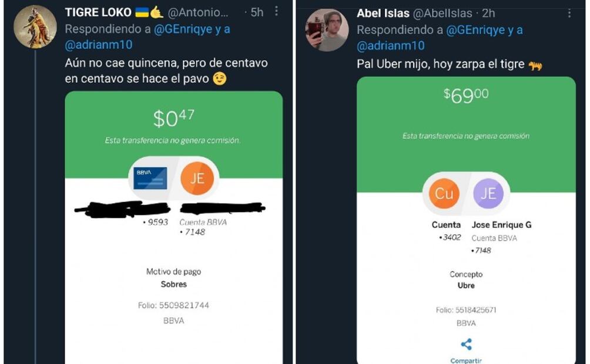The width and height of the screenshot is (590, 364).
Task: Click the blue BBVA card icon
Action: [x=150, y=178]
